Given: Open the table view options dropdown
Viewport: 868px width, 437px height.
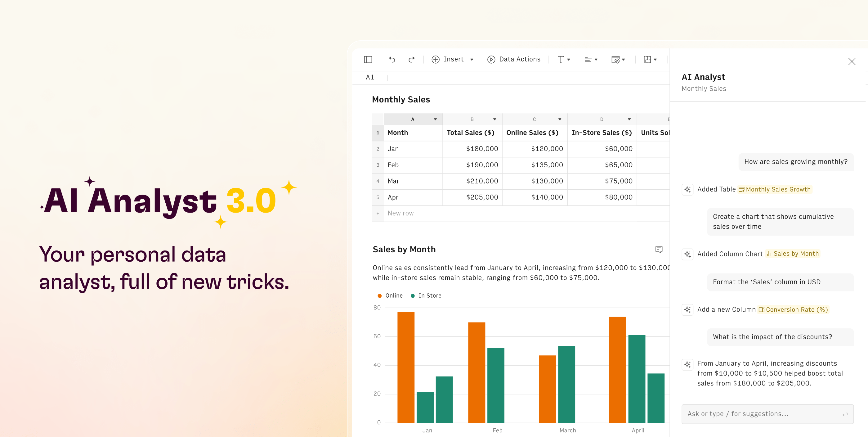Looking at the screenshot, I should pyautogui.click(x=618, y=60).
